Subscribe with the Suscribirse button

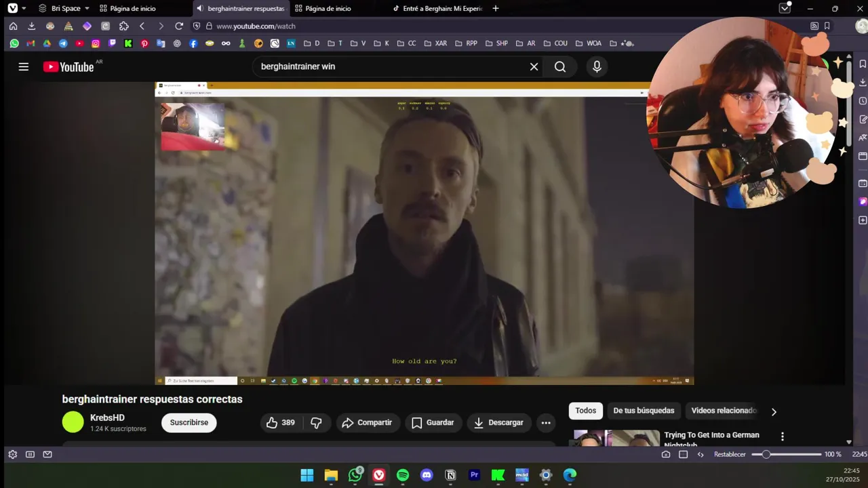[189, 422]
